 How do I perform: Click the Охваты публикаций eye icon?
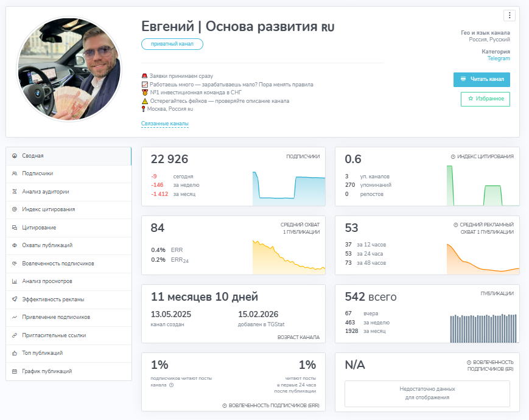point(15,245)
